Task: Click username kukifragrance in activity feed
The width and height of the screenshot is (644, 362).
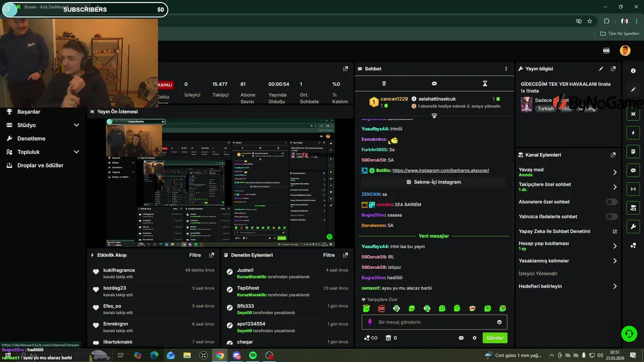Action: [x=119, y=270]
